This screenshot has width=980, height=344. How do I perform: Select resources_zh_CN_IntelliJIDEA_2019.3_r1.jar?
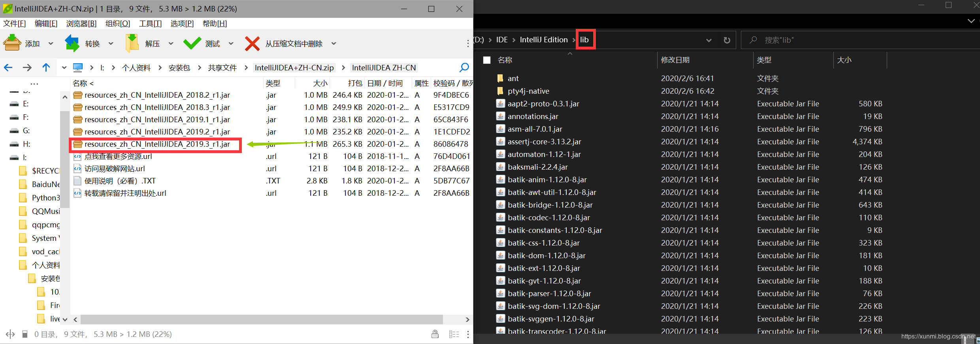[157, 144]
